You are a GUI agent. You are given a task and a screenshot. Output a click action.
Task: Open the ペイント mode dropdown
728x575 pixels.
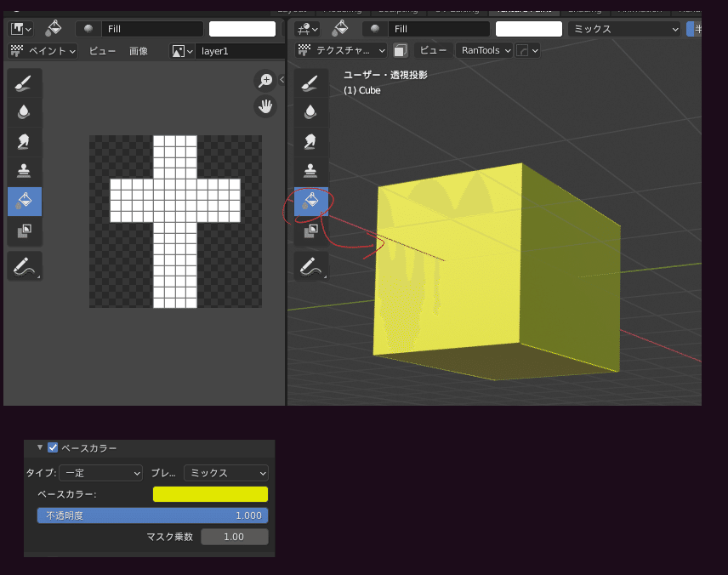coord(43,51)
